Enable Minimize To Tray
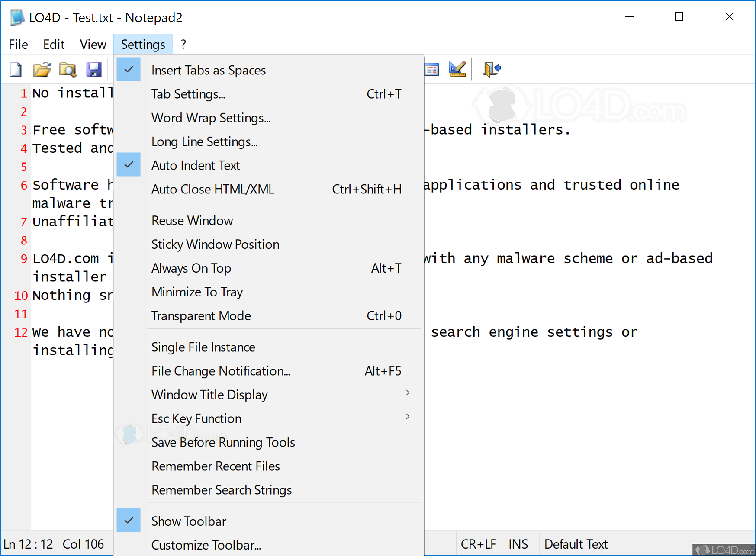This screenshot has height=556, width=756. [x=269, y=292]
